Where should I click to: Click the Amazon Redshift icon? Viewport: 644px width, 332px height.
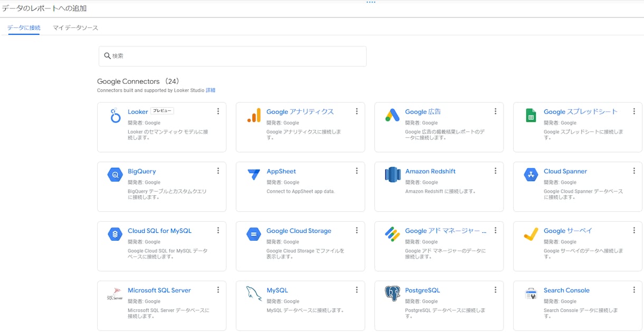point(393,175)
